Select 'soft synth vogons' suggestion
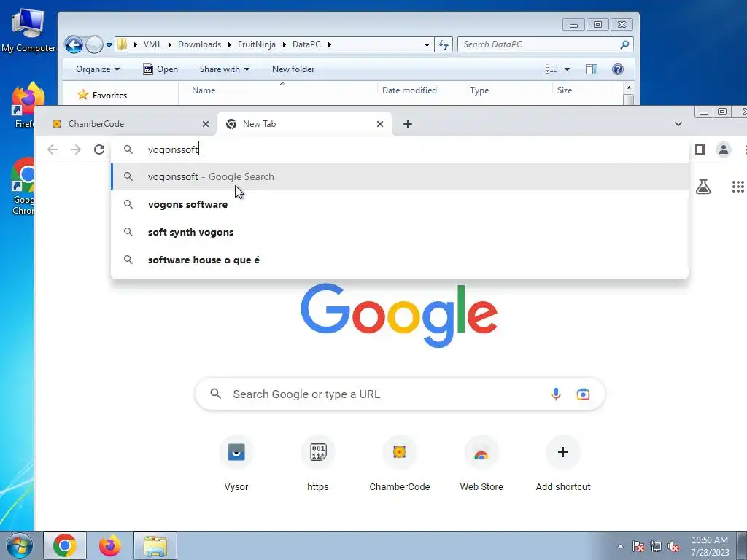This screenshot has height=560, width=747. coord(400,232)
